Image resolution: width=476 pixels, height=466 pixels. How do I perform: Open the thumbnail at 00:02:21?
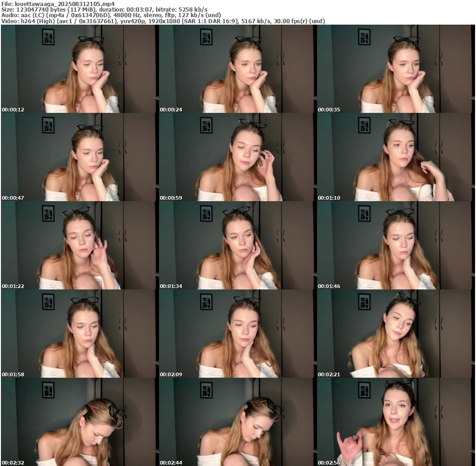coord(396,334)
